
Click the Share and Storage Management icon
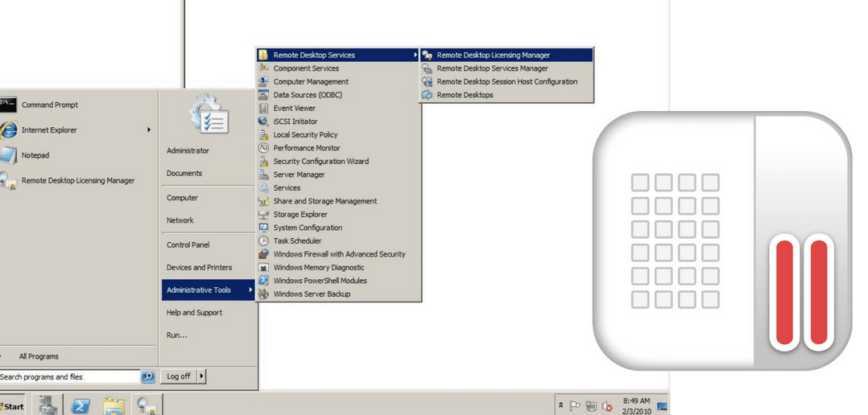coord(264,200)
